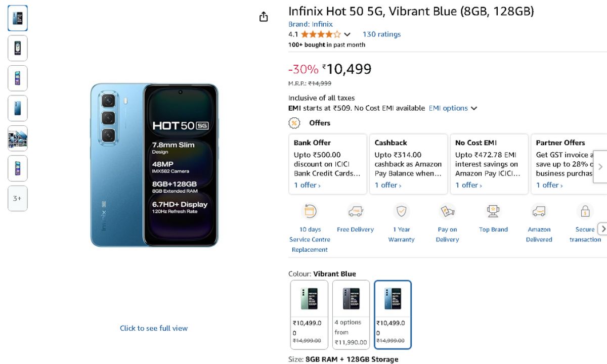Open the Cashback 1 offer link
The image size is (607, 364).
[388, 185]
